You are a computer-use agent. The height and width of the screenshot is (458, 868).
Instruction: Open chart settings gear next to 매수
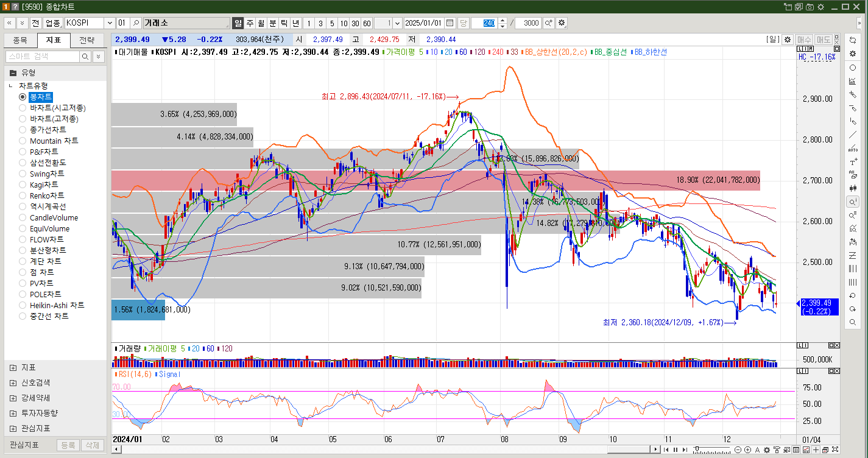788,40
